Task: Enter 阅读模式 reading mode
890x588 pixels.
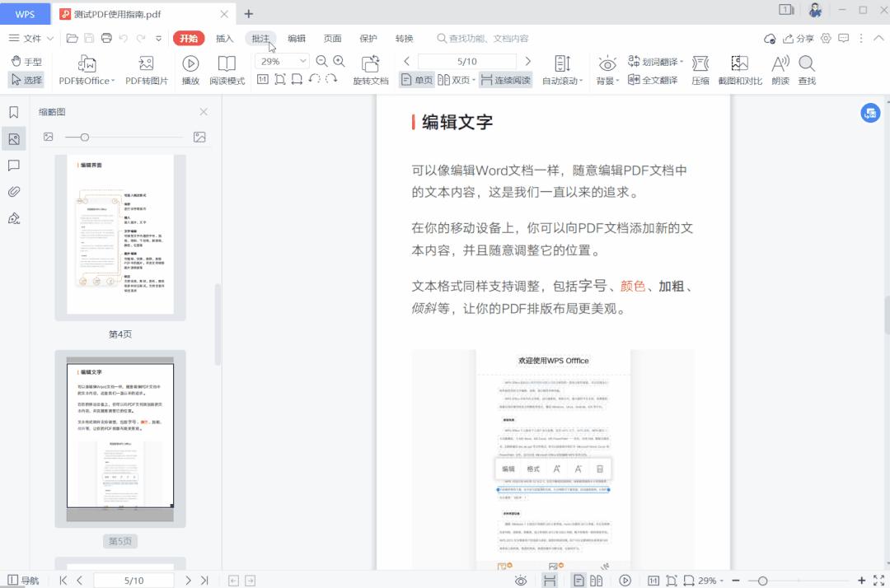Action: click(x=226, y=69)
